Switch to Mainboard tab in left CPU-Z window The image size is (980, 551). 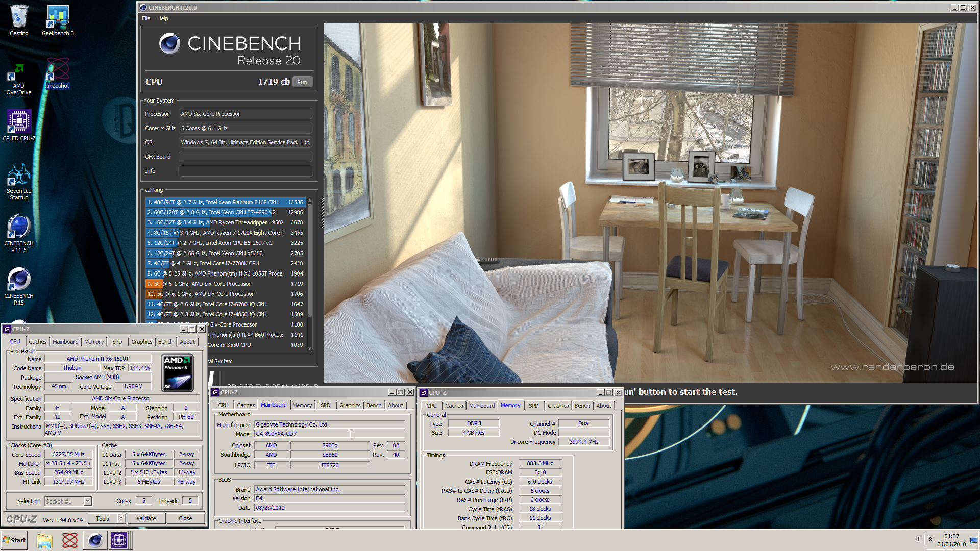point(65,342)
